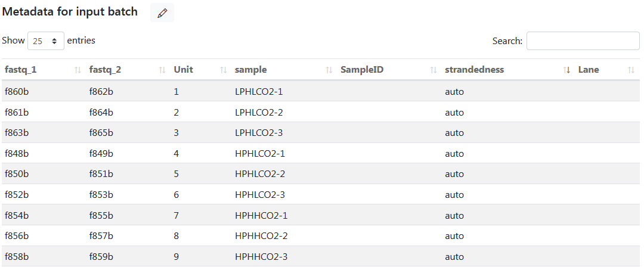Viewport: 644px width, 270px height.
Task: Sort by fastq_2 column arrows icon
Action: coord(162,70)
